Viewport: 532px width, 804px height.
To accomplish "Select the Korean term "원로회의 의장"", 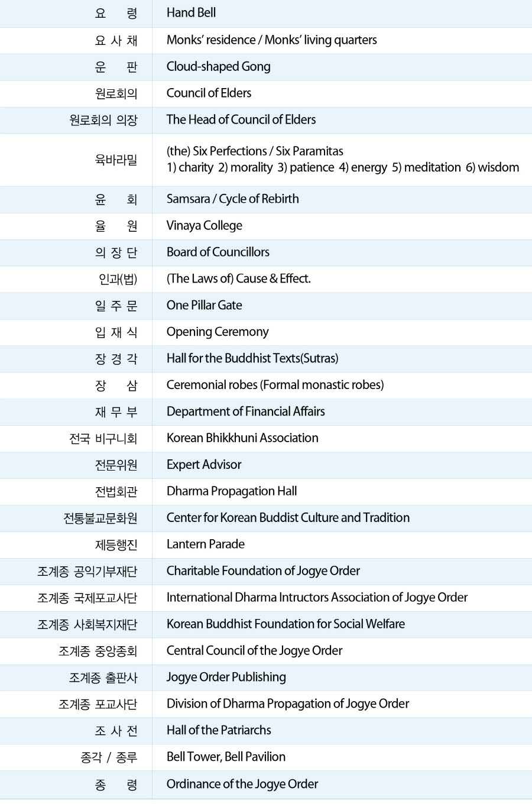I will [x=103, y=120].
